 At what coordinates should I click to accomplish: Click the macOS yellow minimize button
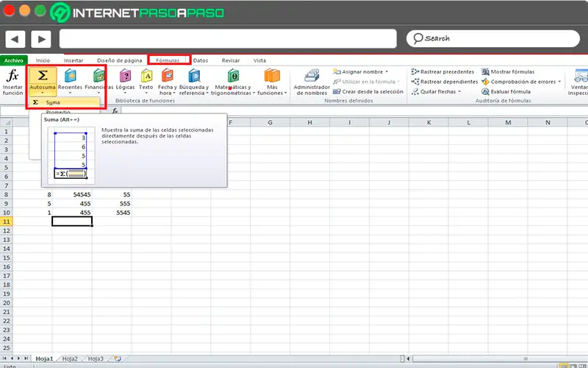coord(25,11)
